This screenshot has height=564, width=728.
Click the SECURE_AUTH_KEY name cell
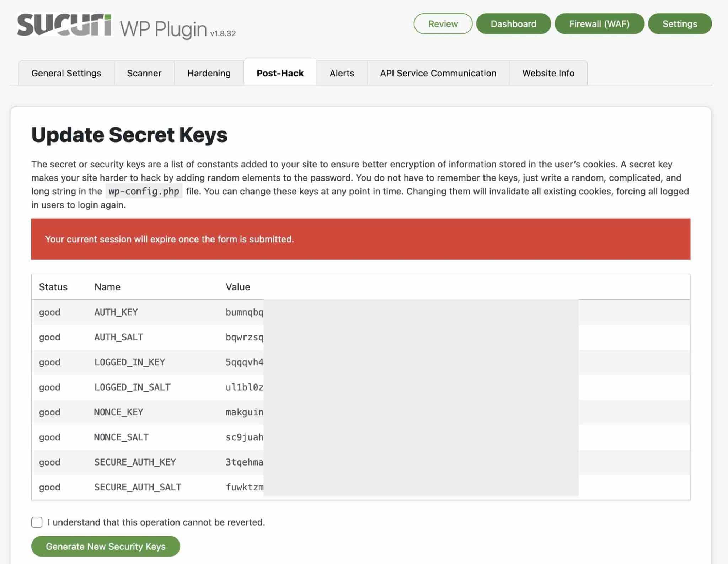[135, 462]
